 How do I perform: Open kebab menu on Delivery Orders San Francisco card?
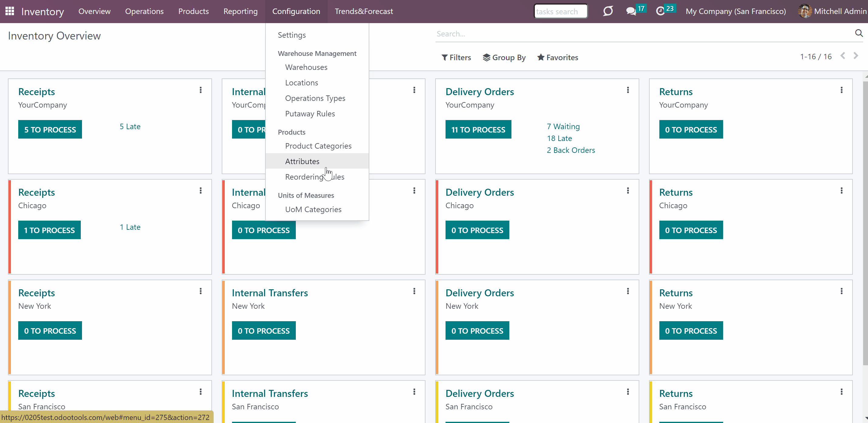pos(628,392)
